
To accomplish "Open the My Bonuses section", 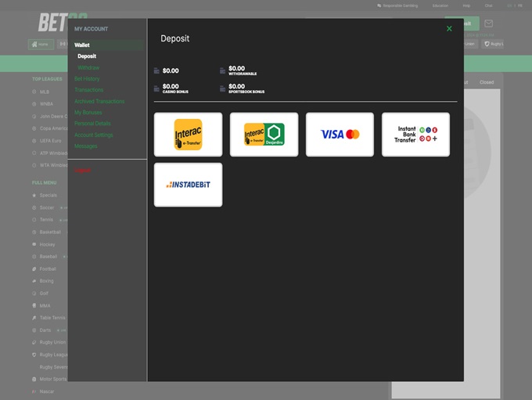I will pos(88,113).
